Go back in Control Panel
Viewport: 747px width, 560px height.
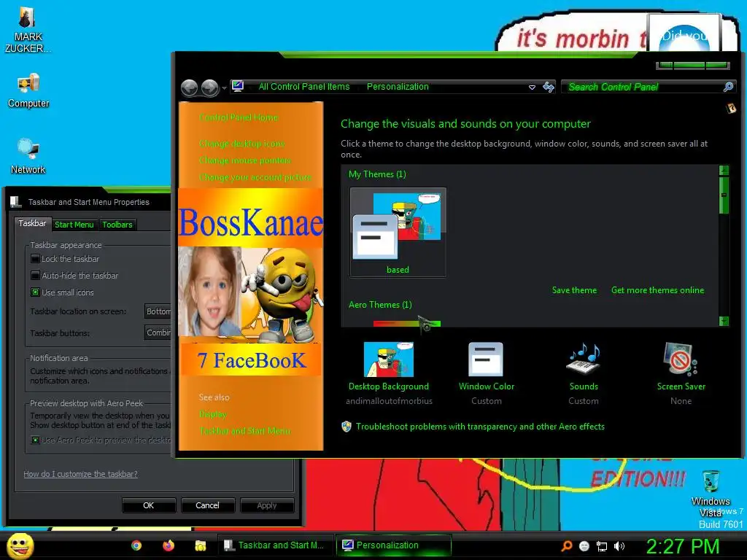pyautogui.click(x=189, y=87)
